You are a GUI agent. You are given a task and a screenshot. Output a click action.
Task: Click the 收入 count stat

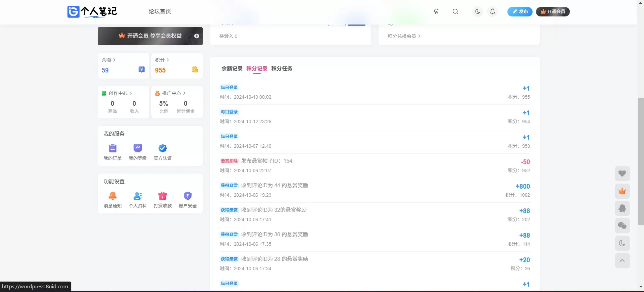(x=134, y=107)
